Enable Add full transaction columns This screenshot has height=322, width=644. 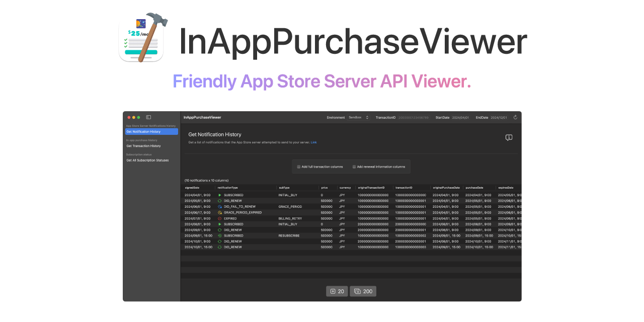pyautogui.click(x=298, y=167)
